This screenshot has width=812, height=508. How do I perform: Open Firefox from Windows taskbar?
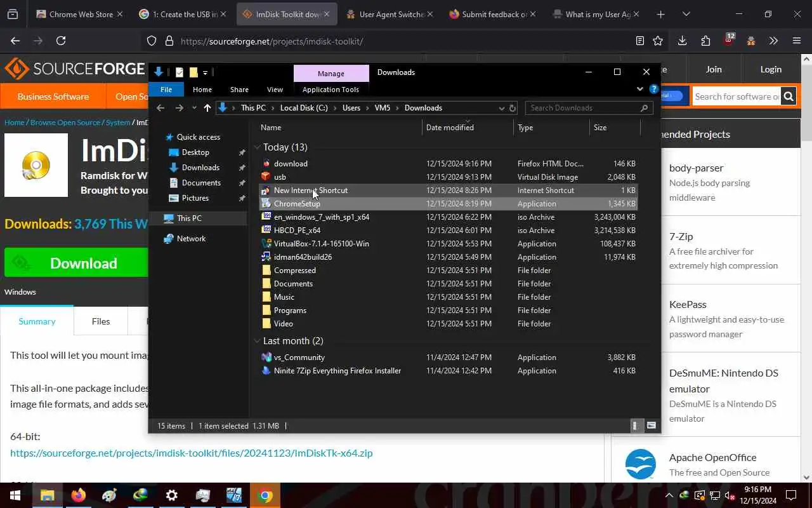(79, 495)
